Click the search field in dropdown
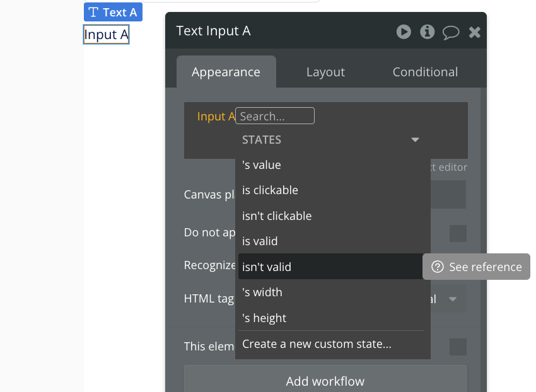This screenshot has width=536, height=392. click(x=275, y=116)
